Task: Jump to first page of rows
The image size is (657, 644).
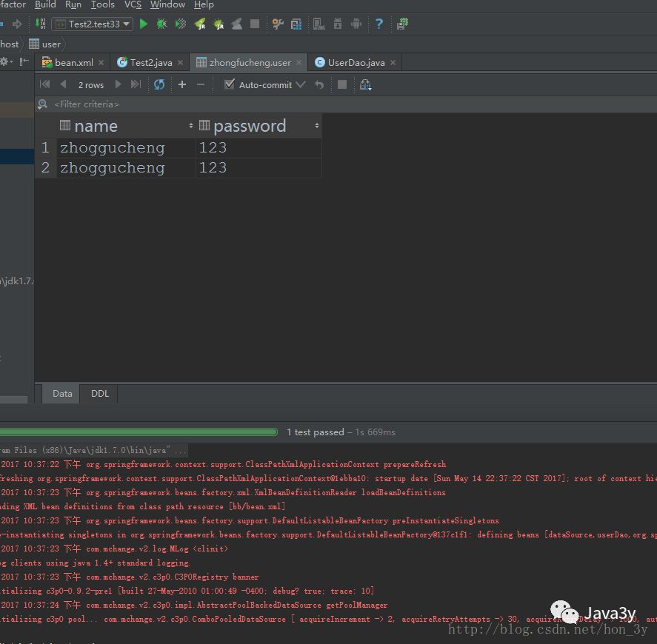Action: click(x=45, y=84)
